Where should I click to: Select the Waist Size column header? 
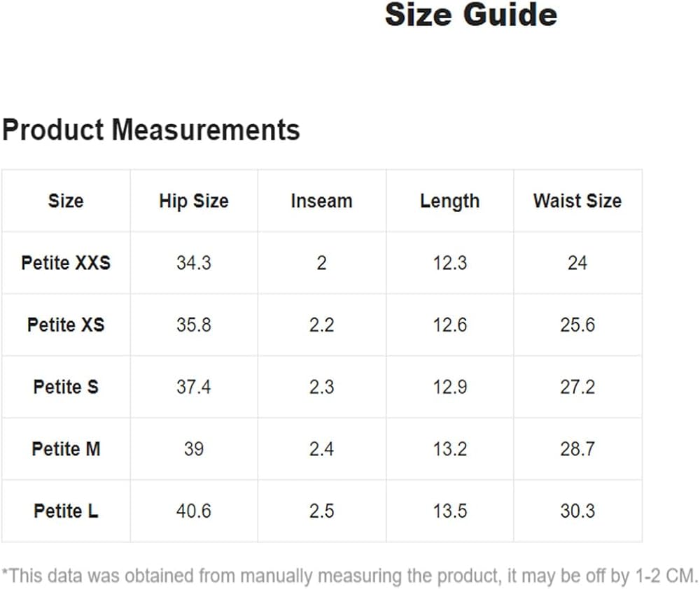click(x=577, y=201)
